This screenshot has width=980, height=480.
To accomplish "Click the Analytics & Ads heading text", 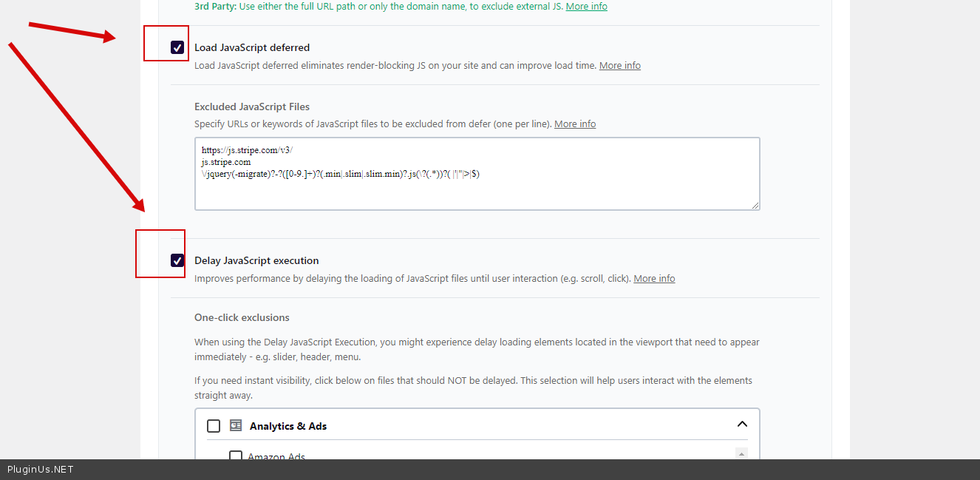I will (x=288, y=426).
